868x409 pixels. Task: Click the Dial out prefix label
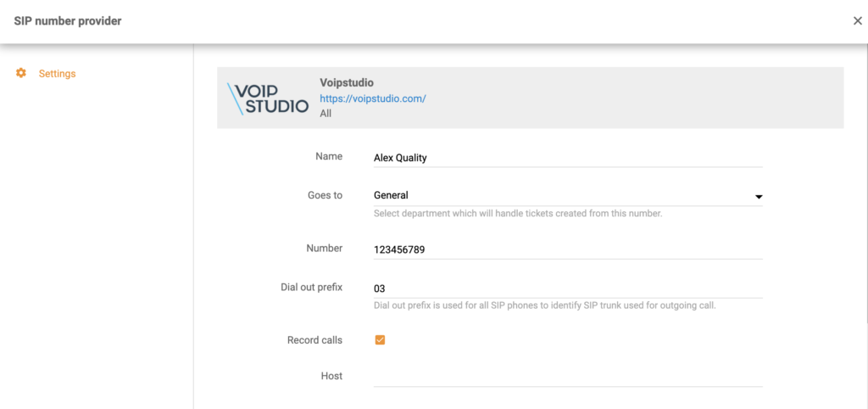click(311, 287)
